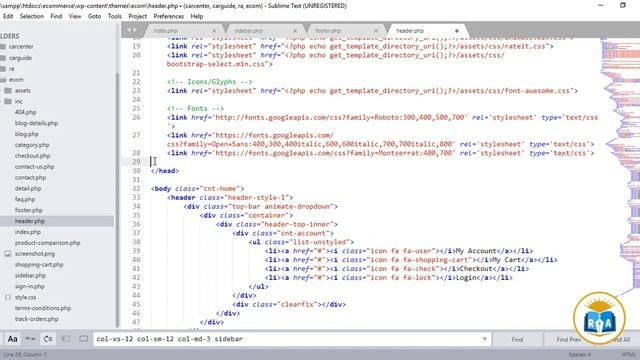Viewport: 640px width, 360px height.
Task: Close the footer.php tab
Action: click(376, 31)
